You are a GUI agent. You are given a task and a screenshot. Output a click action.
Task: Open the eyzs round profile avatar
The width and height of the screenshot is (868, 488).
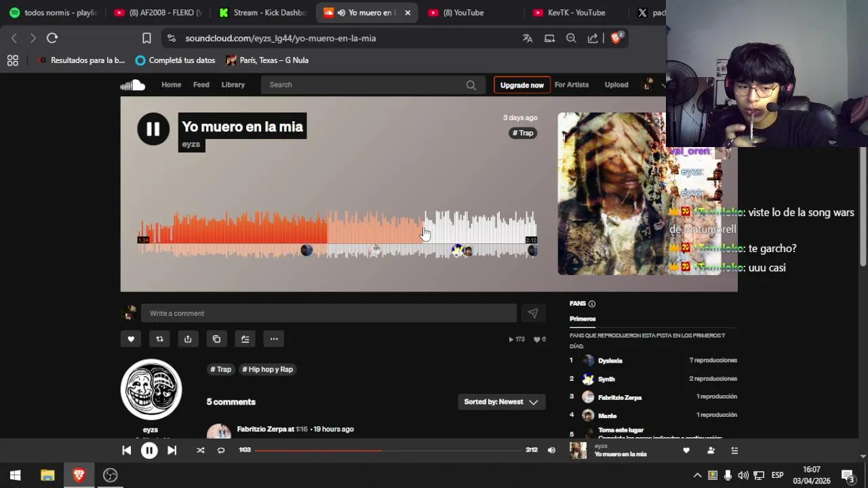151,390
